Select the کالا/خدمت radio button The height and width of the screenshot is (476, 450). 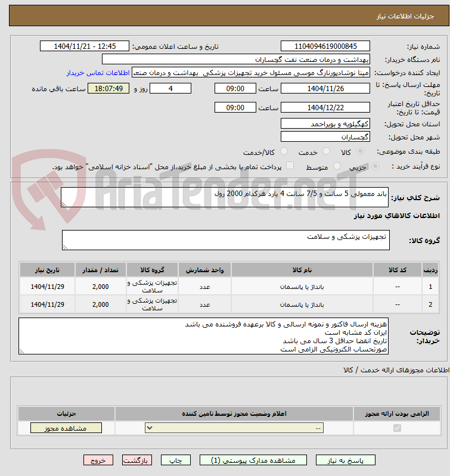[284, 151]
